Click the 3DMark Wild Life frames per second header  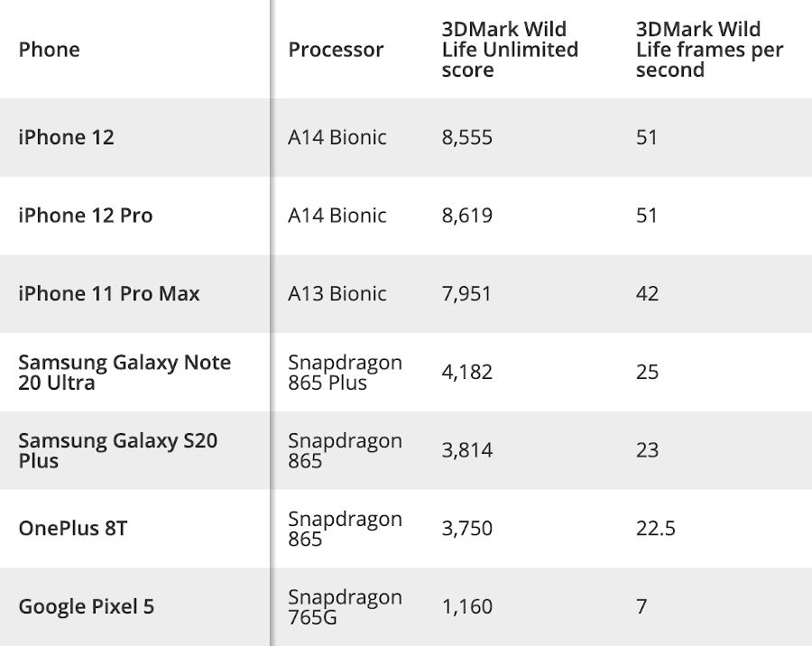(709, 50)
